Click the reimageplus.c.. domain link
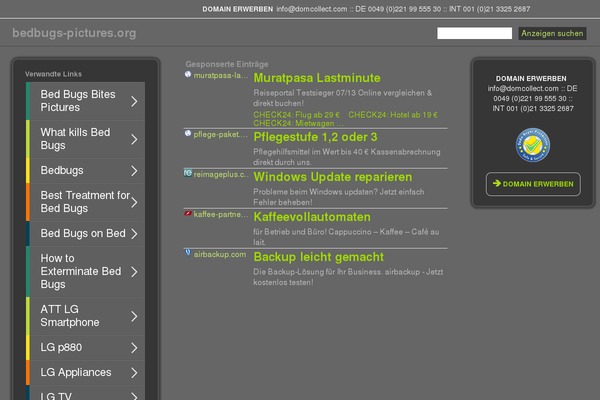The height and width of the screenshot is (400, 600). pos(221,175)
